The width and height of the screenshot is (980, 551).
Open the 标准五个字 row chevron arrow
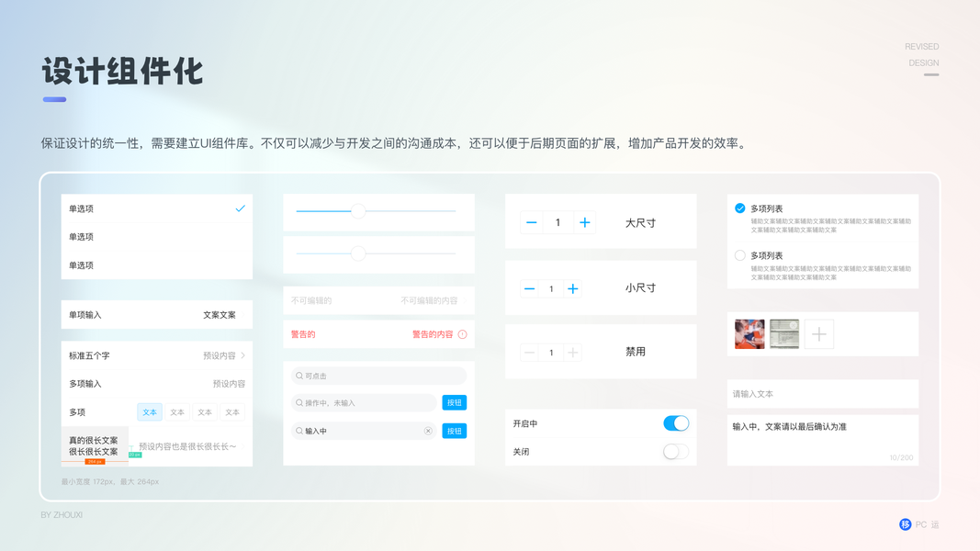coord(243,355)
